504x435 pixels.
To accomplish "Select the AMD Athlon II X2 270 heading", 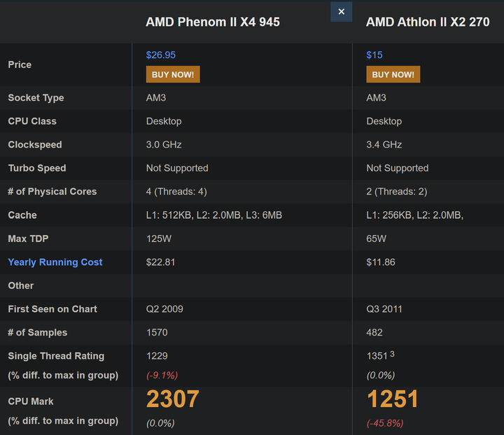I will pos(428,22).
